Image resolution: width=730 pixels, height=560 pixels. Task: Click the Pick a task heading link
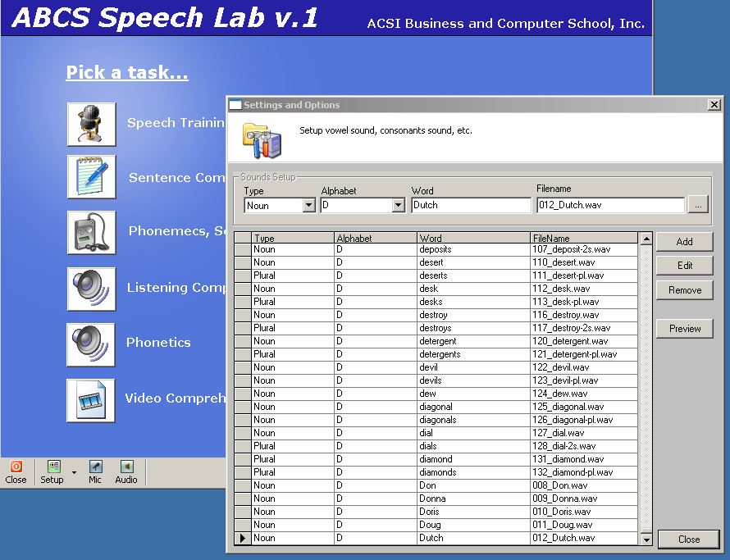click(127, 73)
